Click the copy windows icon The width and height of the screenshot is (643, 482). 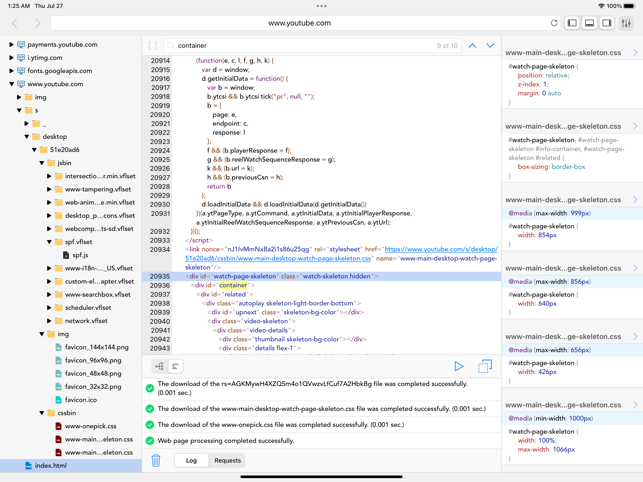[485, 366]
